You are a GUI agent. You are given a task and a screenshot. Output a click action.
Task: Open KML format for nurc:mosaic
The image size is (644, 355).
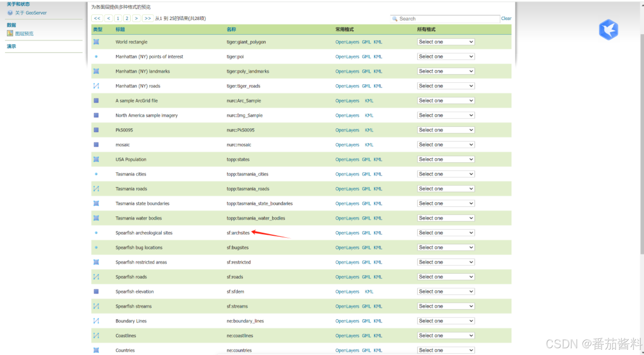tap(369, 145)
